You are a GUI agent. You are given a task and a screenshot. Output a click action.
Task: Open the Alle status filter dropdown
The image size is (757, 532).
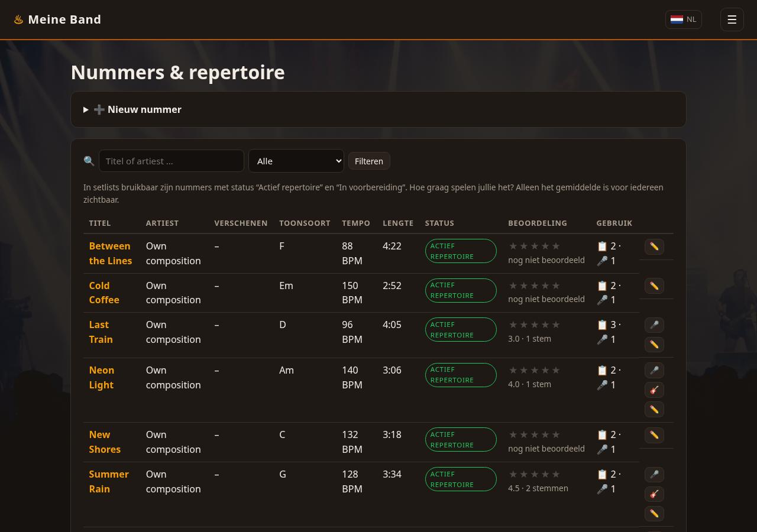coord(296,161)
